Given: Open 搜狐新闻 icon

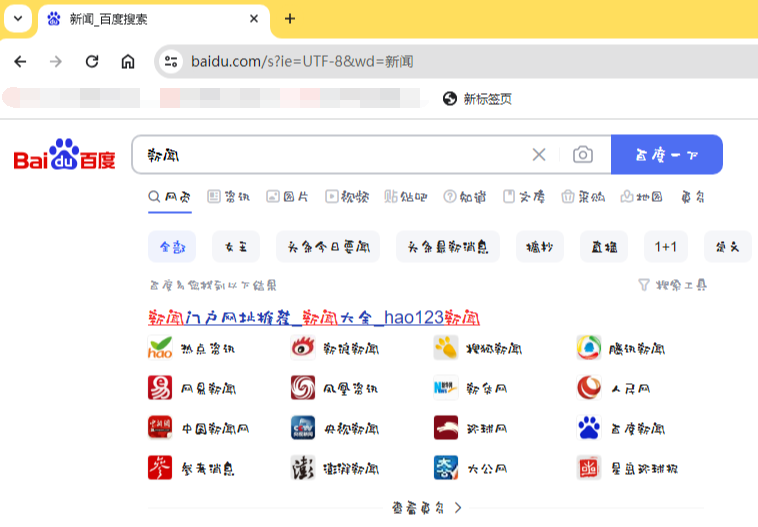Looking at the screenshot, I should pos(446,348).
